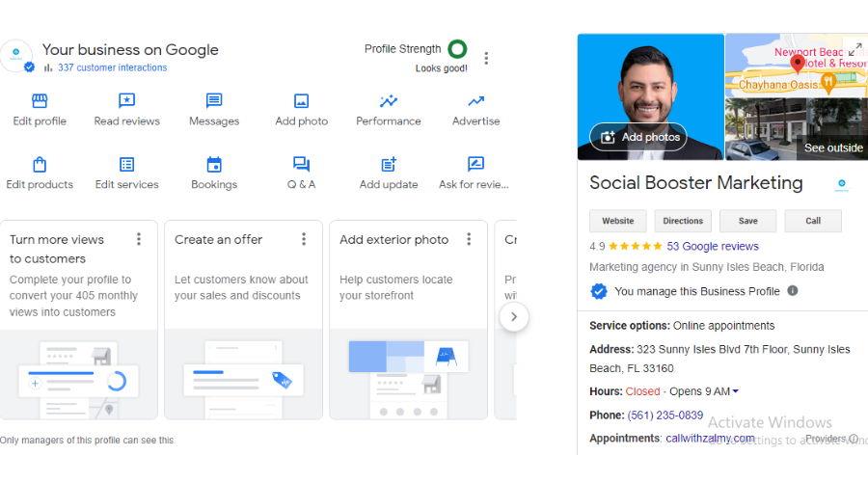
Task: Click the address 323 Sunny Isles Blvd text
Action: (x=719, y=359)
